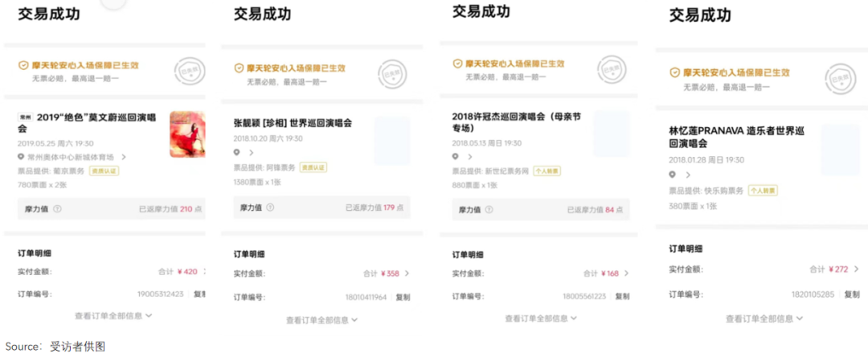Copy order number 1820105285
Image resolution: width=868 pixels, height=358 pixels.
[851, 294]
